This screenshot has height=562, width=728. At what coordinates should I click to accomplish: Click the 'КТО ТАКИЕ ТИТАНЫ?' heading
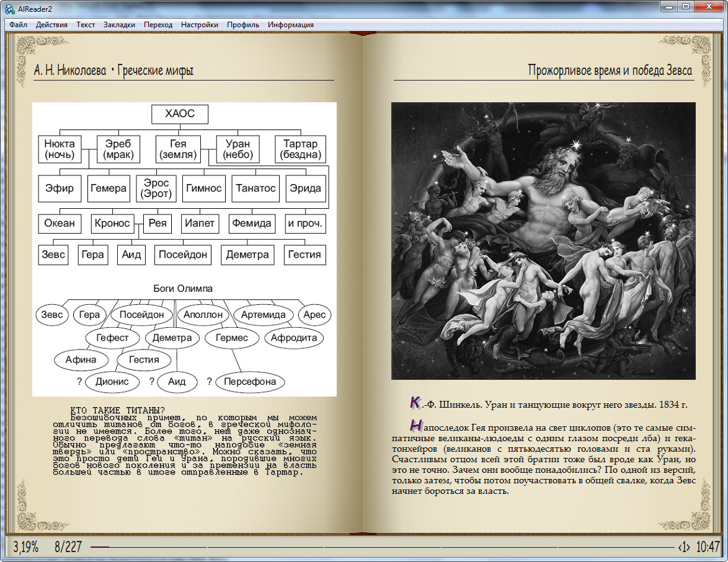coord(117,410)
